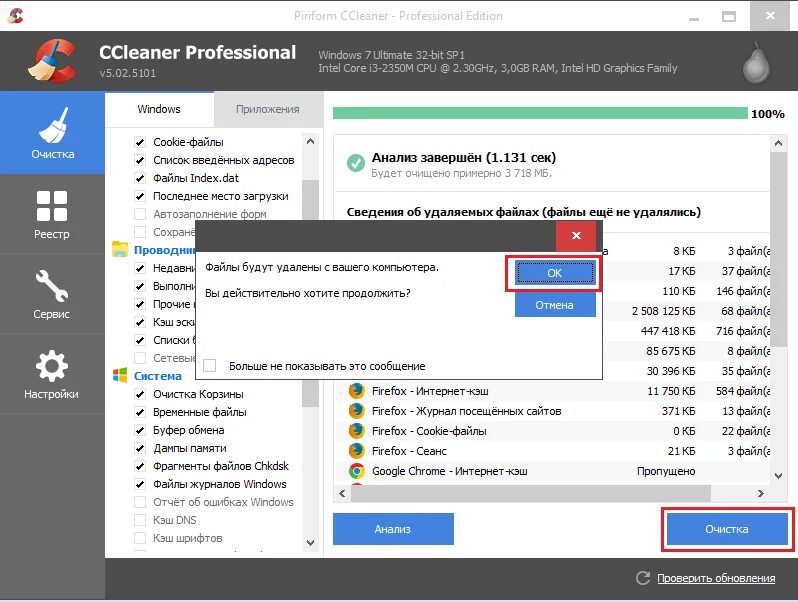
Task: Maximize the CCleaner window
Action: [729, 16]
